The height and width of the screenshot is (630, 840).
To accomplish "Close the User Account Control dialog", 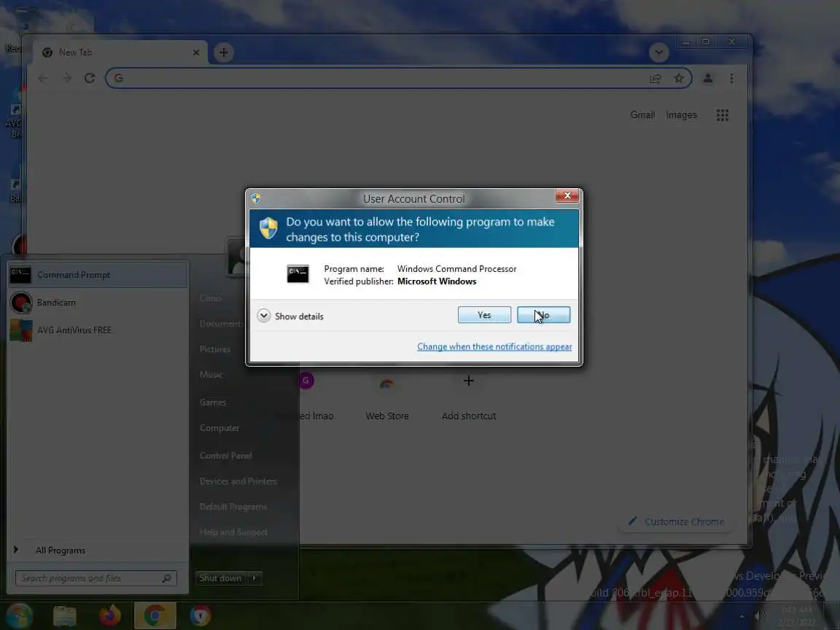I will click(x=567, y=195).
